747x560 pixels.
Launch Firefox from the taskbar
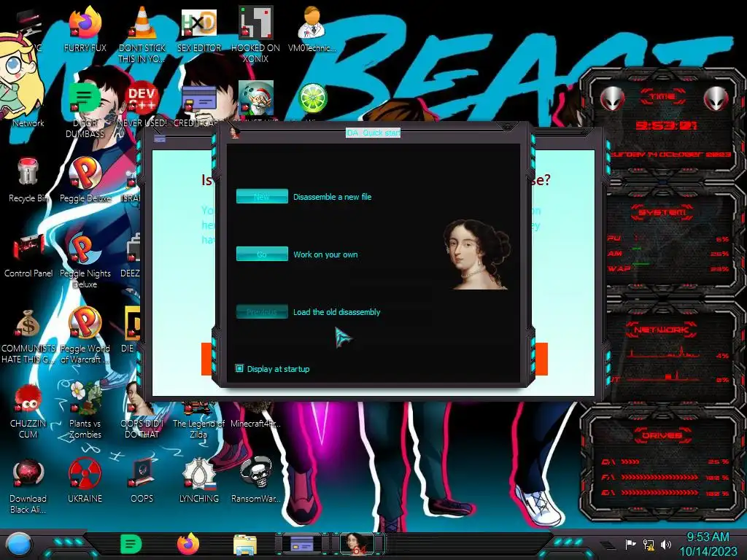click(x=188, y=544)
